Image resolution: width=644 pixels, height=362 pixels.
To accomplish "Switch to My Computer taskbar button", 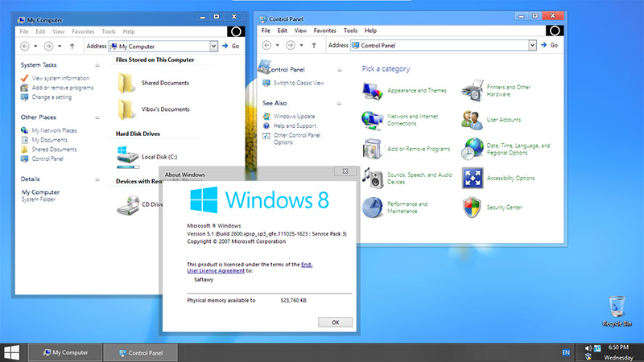I will 65,352.
